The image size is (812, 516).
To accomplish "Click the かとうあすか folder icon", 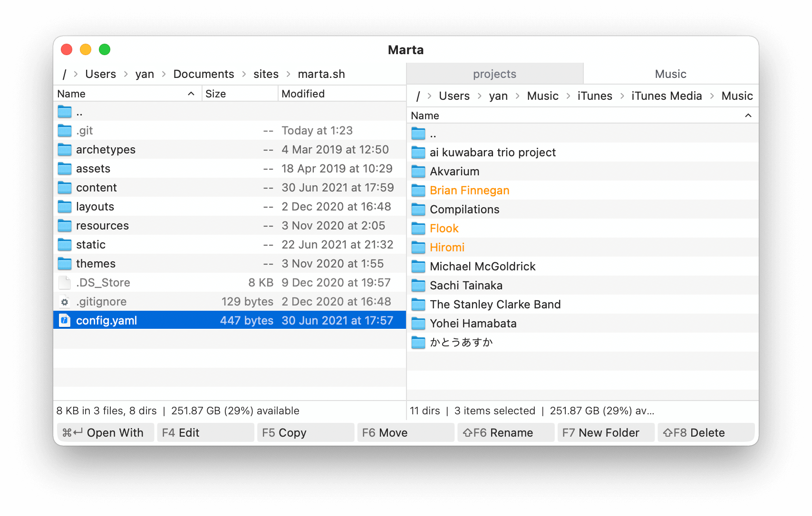I will click(x=418, y=342).
